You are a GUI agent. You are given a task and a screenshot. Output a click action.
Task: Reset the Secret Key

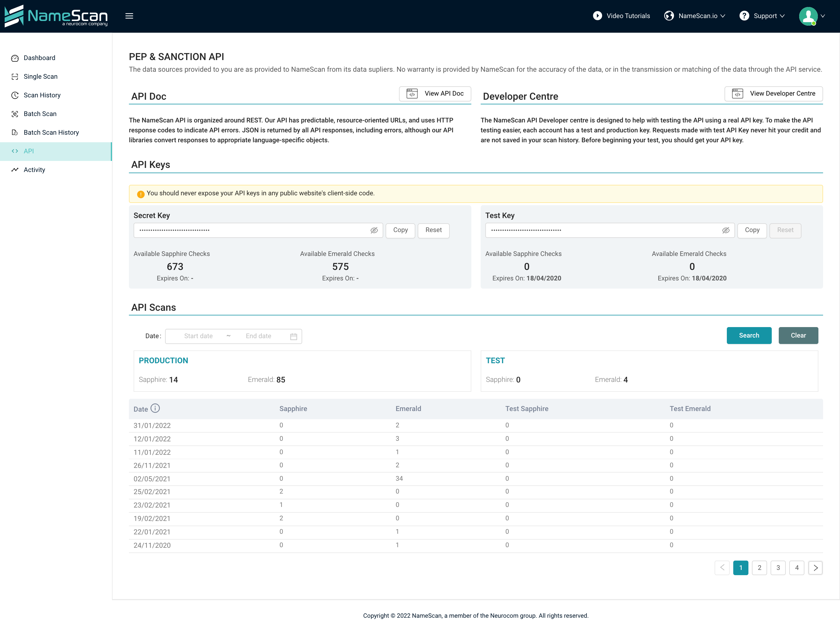pyautogui.click(x=433, y=230)
